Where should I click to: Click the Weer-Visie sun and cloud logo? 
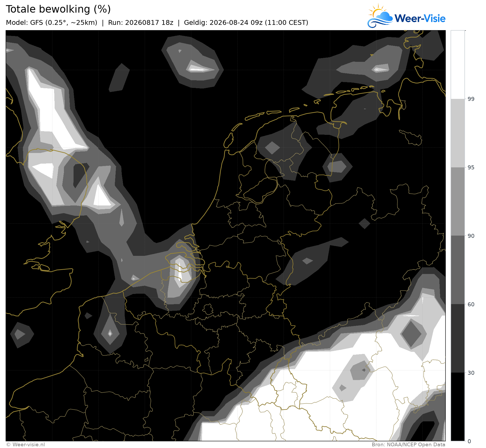point(380,16)
